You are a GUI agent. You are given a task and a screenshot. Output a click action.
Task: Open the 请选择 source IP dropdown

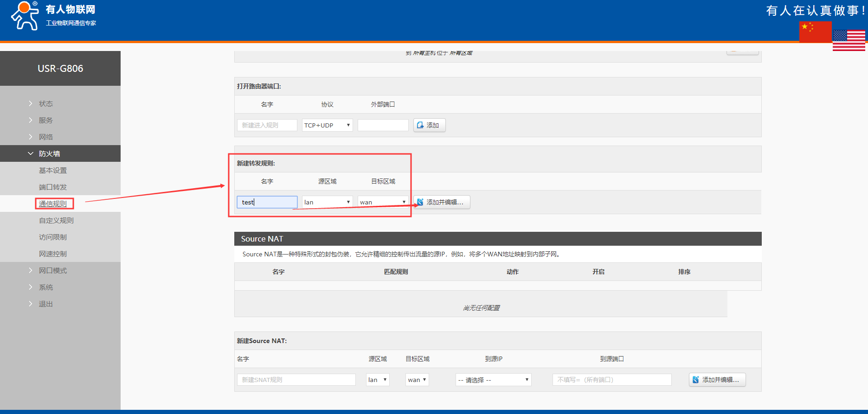[493, 380]
